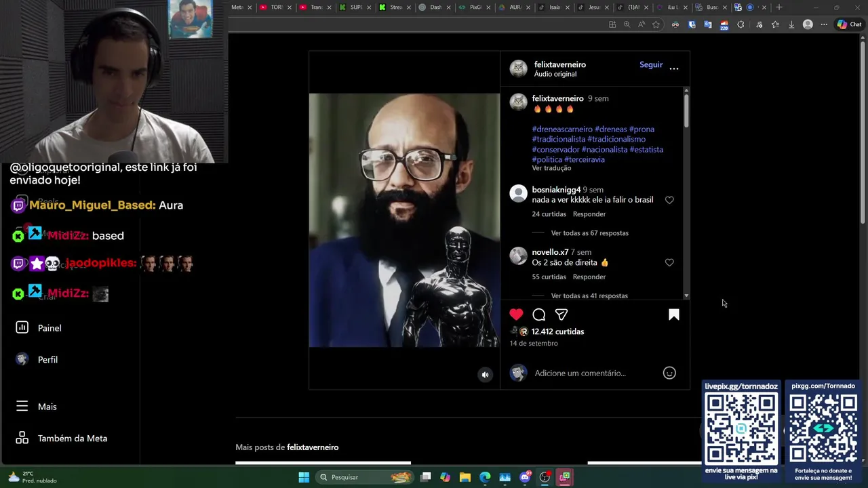Expand all 67 replies
This screenshot has width=868, height=488.
coord(589,233)
